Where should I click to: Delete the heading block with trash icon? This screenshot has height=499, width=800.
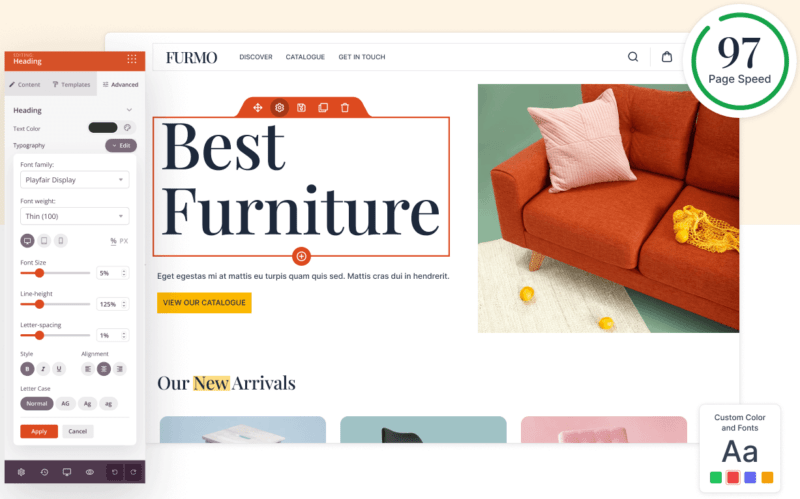pyautogui.click(x=345, y=108)
